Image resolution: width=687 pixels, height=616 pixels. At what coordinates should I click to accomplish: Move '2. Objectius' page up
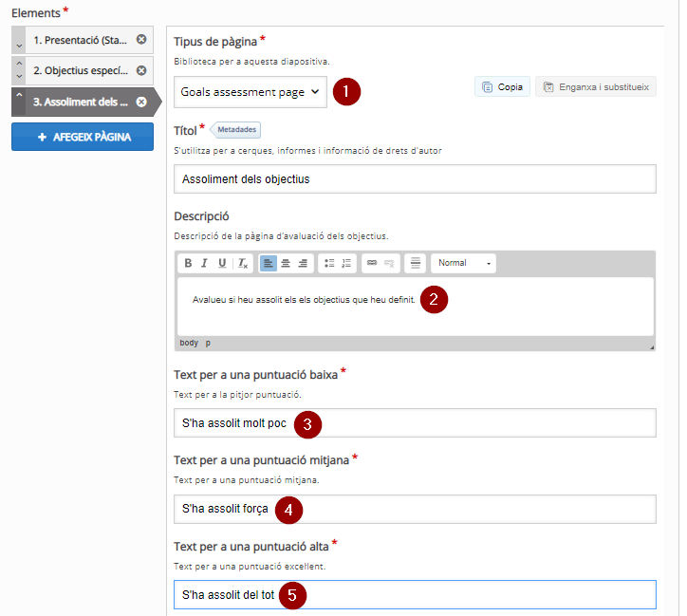(19, 63)
